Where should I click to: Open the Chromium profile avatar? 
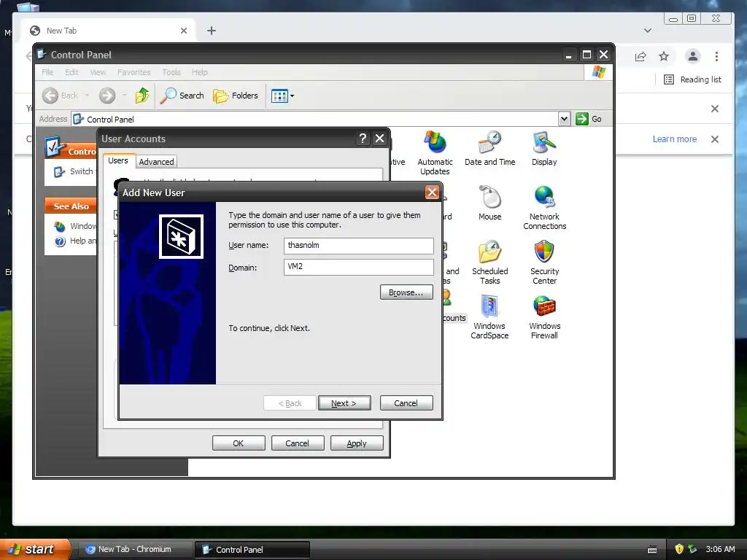(x=693, y=56)
